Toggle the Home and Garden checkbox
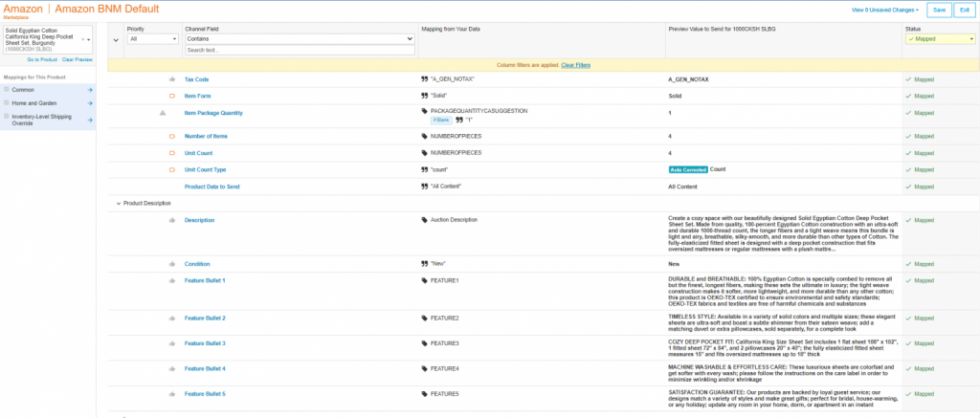980x418 pixels. point(7,102)
